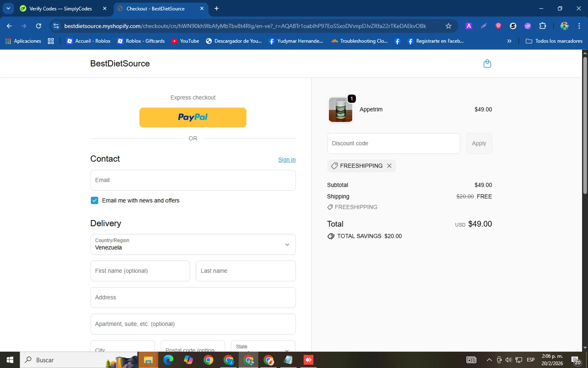This screenshot has width=588, height=368.
Task: Open the Accueil - Roblox bookmark
Action: pos(89,41)
